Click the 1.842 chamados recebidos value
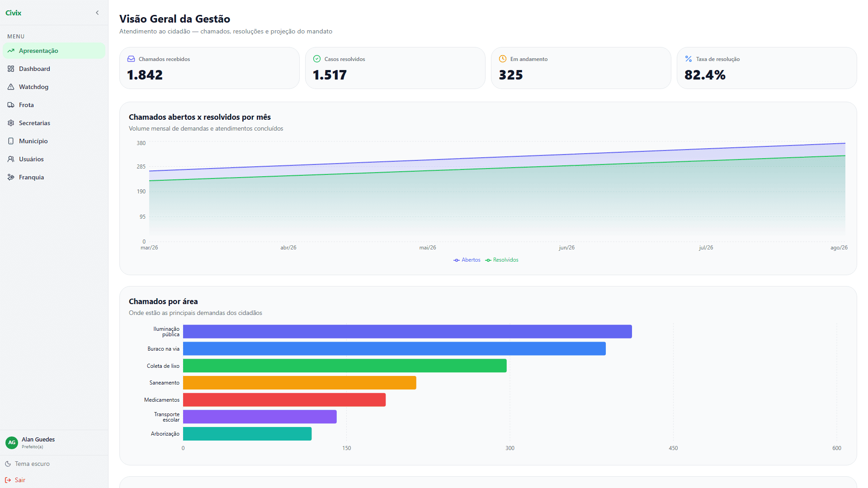 click(x=145, y=75)
